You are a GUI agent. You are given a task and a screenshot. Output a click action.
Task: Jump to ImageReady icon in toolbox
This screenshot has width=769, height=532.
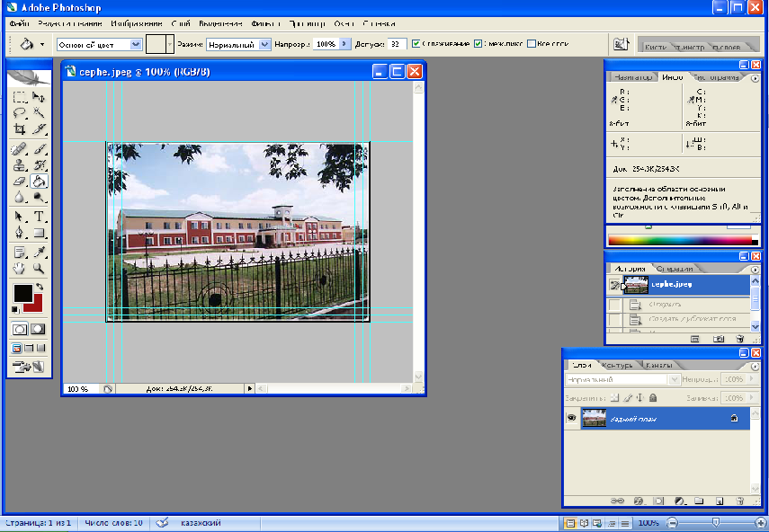29,367
